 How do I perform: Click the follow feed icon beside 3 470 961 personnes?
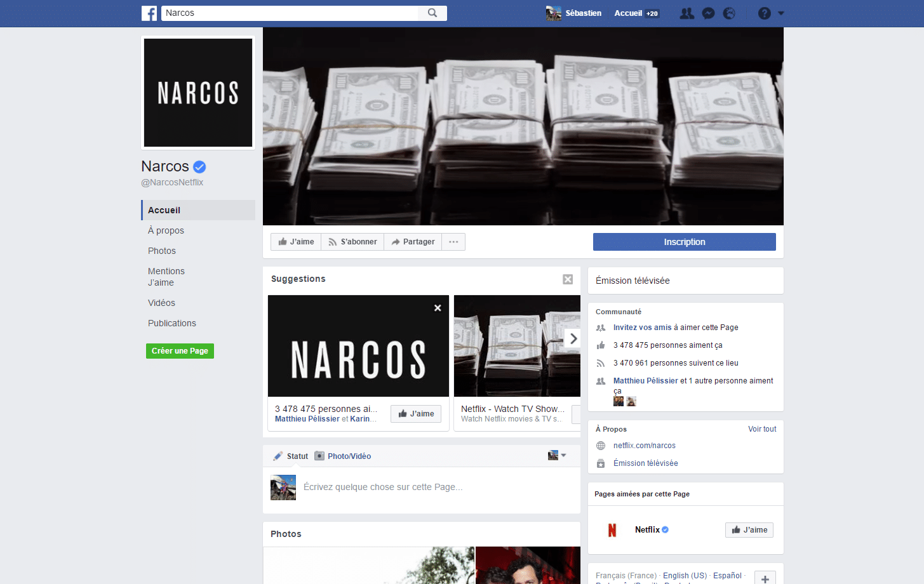point(601,363)
